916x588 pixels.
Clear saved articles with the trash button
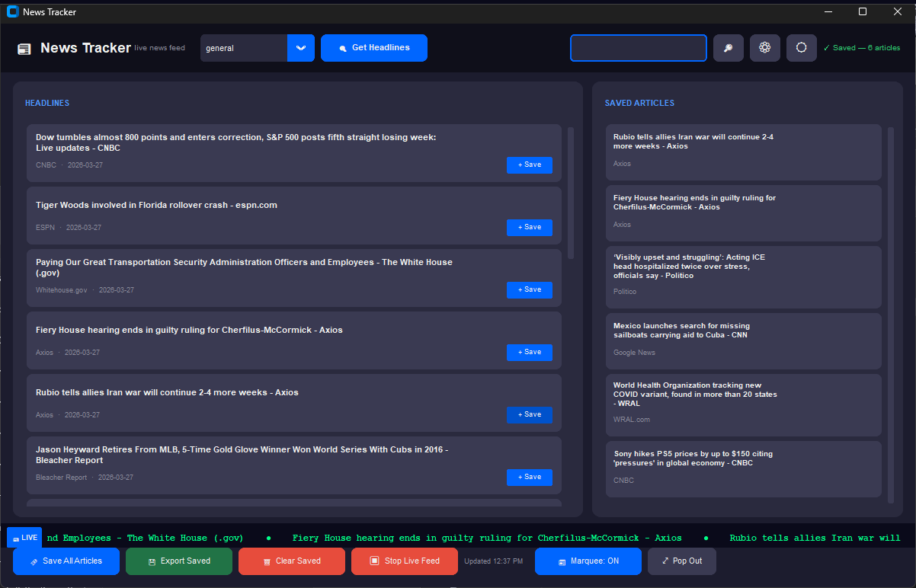291,561
